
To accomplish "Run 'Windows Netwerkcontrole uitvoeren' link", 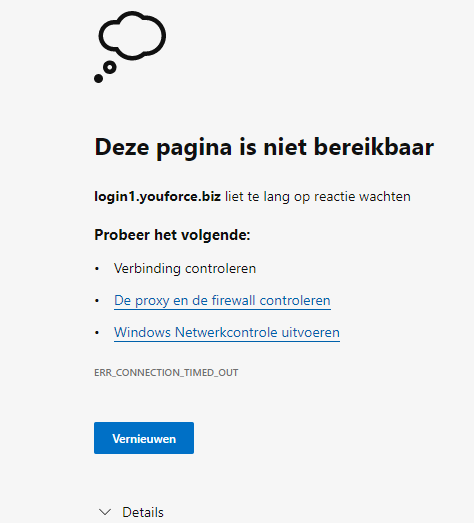I will pyautogui.click(x=227, y=333).
